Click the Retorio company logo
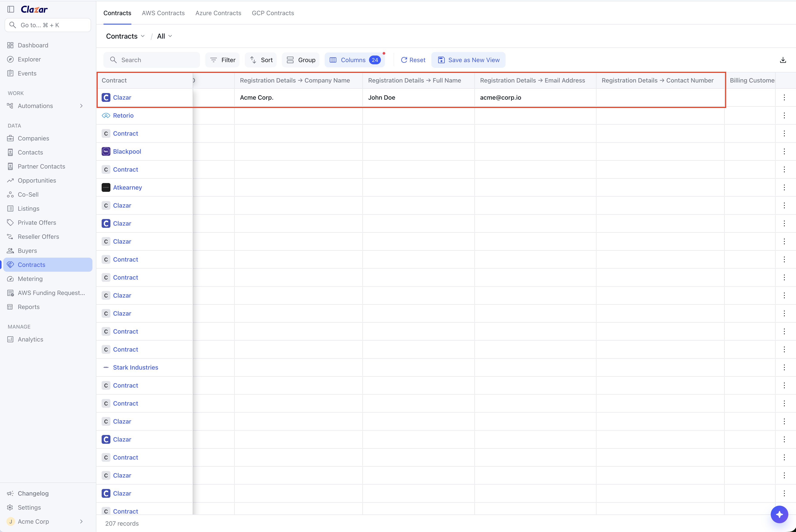Viewport: 796px width, 532px height. (x=106, y=116)
